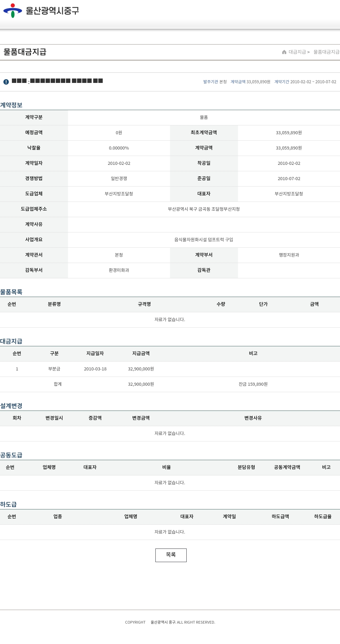Click the 부산지방조달청 contractor value
Viewport: 340px width, 644px height.
119,194
